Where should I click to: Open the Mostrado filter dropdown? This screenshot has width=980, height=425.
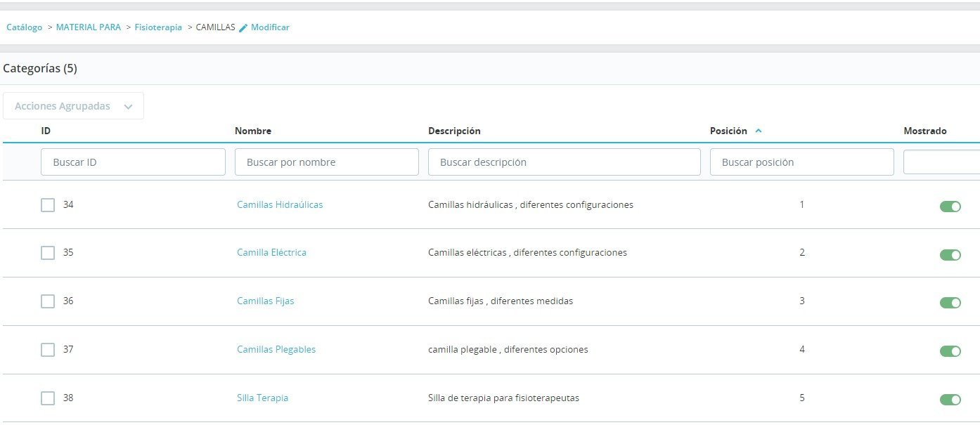tap(941, 162)
